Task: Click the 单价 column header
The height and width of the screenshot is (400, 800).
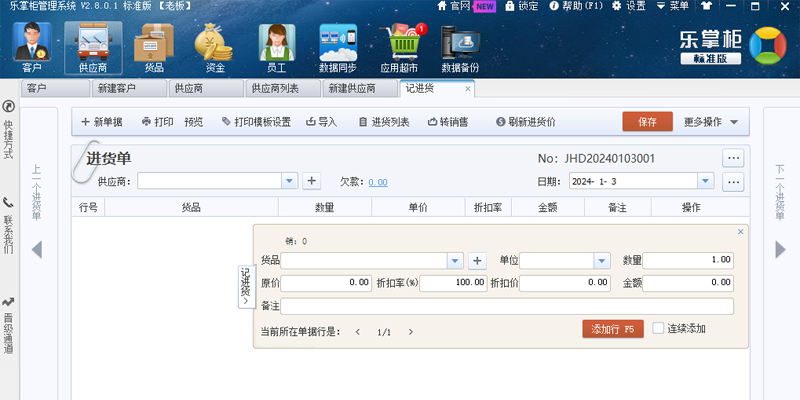Action: 418,208
